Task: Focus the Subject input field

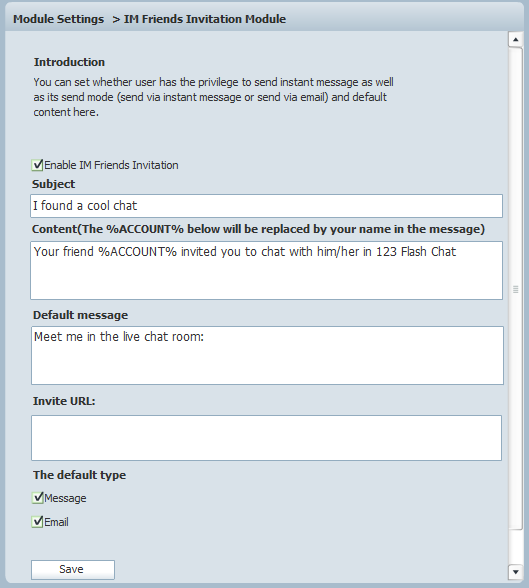Action: 266,206
